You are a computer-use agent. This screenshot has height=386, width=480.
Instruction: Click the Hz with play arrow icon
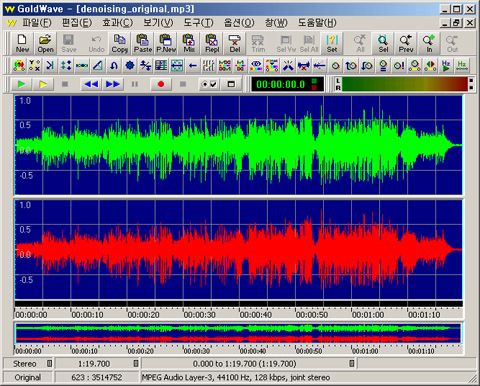pos(446,66)
